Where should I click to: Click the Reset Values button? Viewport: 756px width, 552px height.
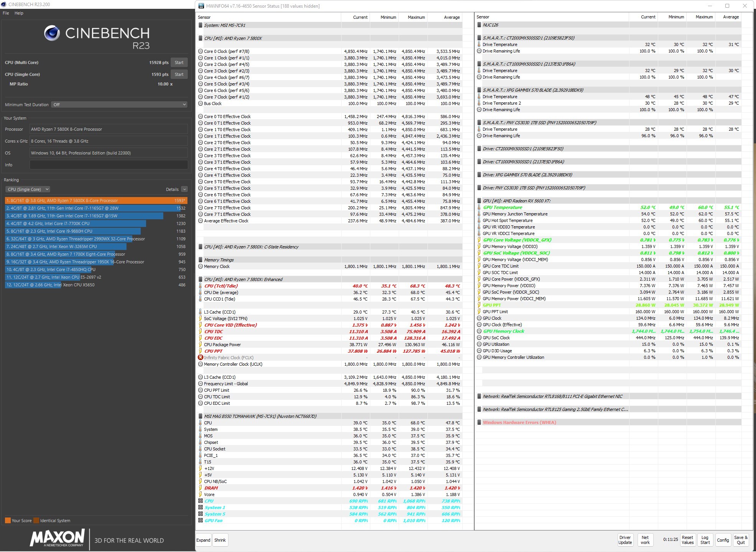pos(687,540)
